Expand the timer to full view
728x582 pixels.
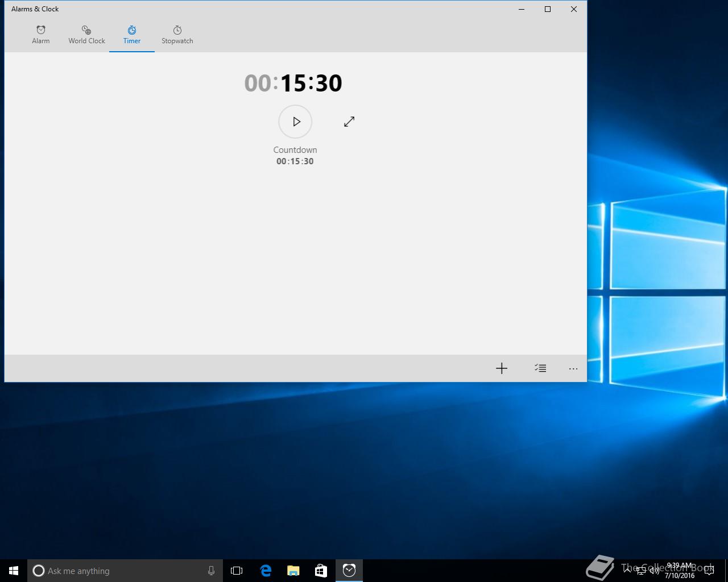pyautogui.click(x=349, y=122)
